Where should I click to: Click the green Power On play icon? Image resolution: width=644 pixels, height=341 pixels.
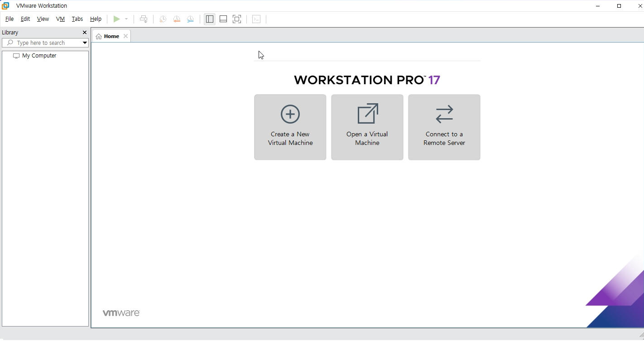point(116,19)
